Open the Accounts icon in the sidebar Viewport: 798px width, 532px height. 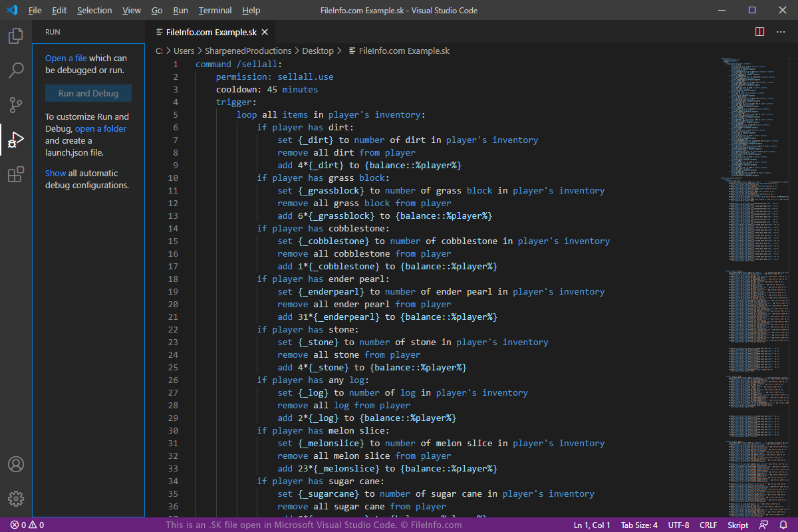point(15,465)
